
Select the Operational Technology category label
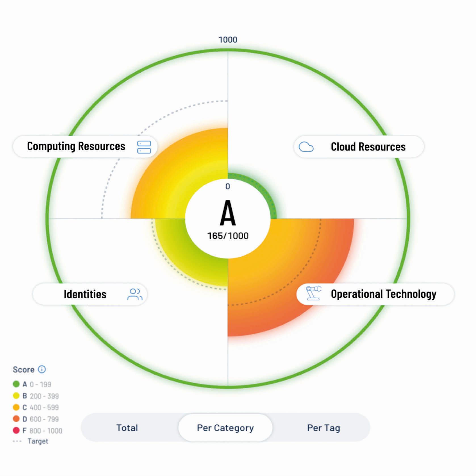click(x=383, y=294)
